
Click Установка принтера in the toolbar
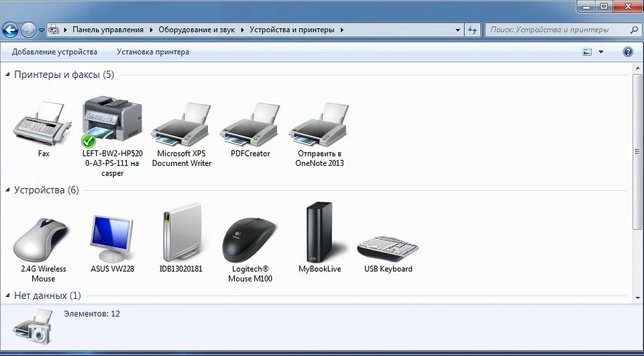pyautogui.click(x=153, y=52)
